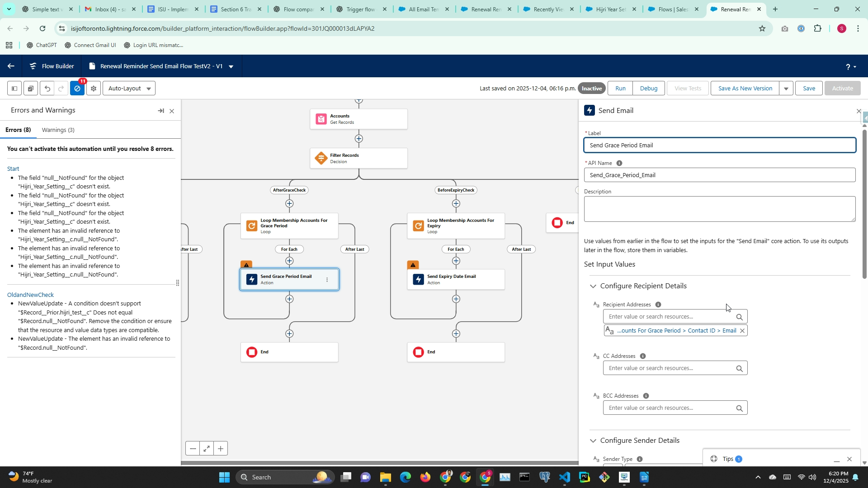
Task: Open the Save As New Version dropdown arrow
Action: (786, 89)
